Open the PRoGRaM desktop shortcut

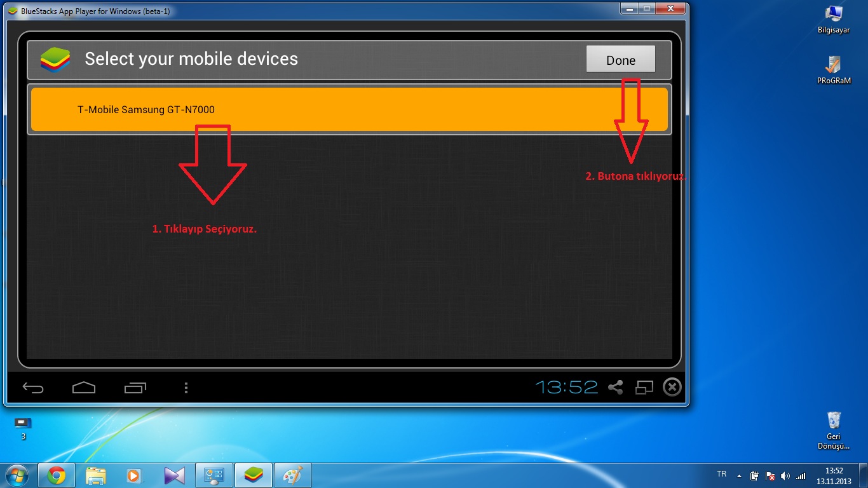pyautogui.click(x=834, y=70)
